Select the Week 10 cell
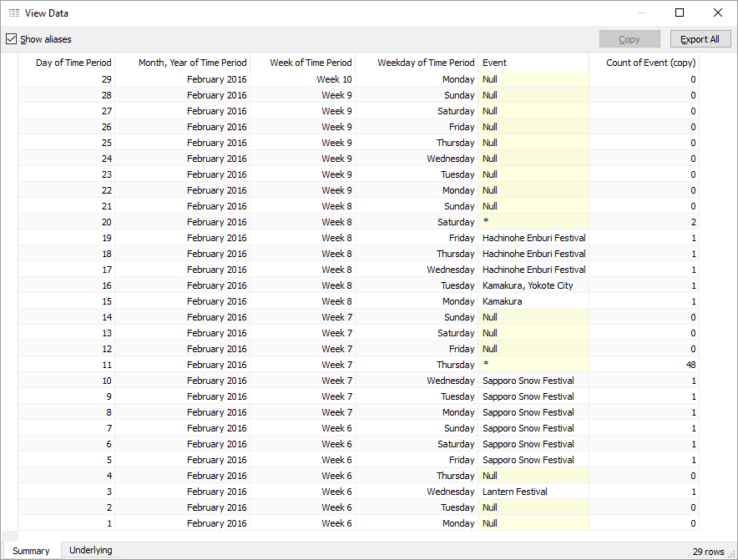This screenshot has width=738, height=560. point(334,79)
